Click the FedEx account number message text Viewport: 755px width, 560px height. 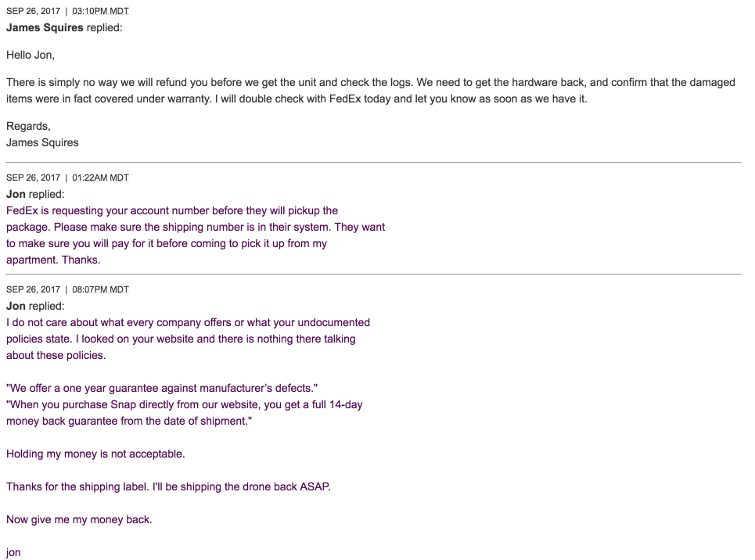196,235
